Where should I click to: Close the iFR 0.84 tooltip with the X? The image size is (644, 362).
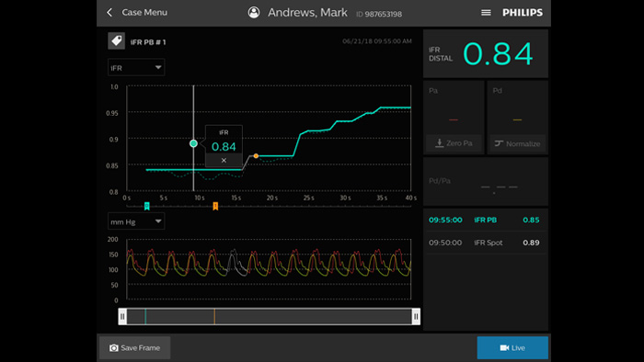click(x=224, y=160)
